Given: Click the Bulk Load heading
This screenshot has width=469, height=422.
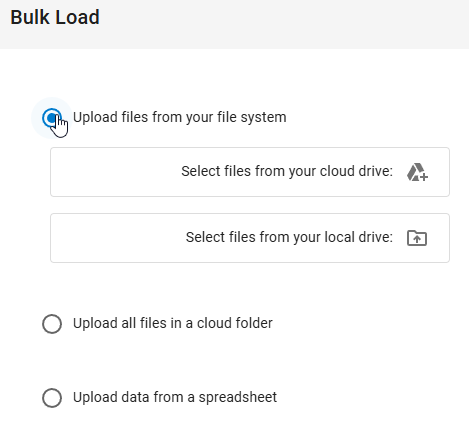Looking at the screenshot, I should [x=55, y=17].
